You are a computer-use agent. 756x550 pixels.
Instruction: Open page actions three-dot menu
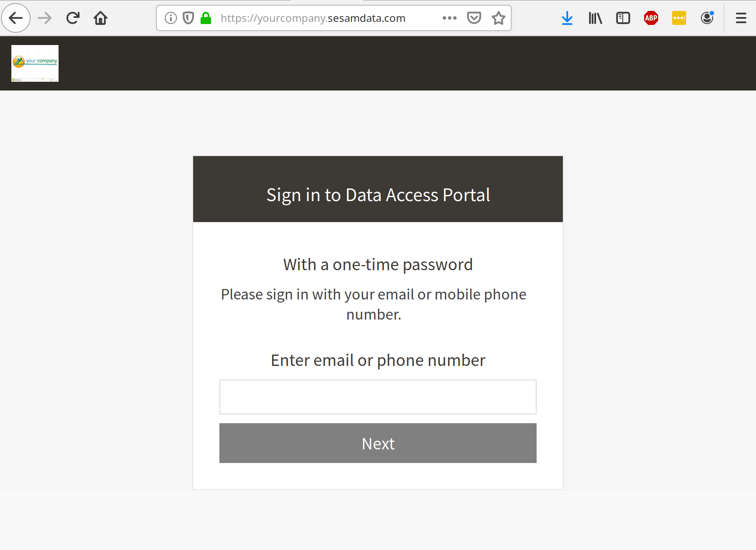click(450, 18)
